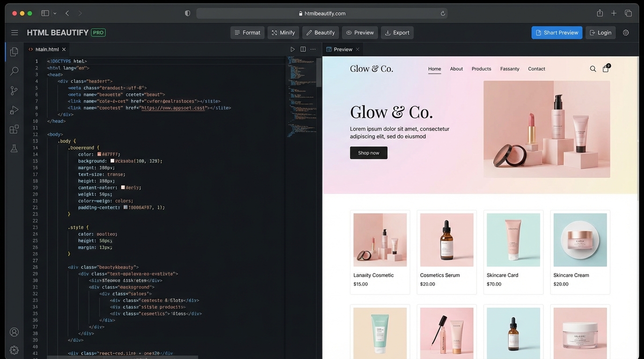Select the Products menu item in the preview
The width and height of the screenshot is (644, 359).
(x=481, y=69)
